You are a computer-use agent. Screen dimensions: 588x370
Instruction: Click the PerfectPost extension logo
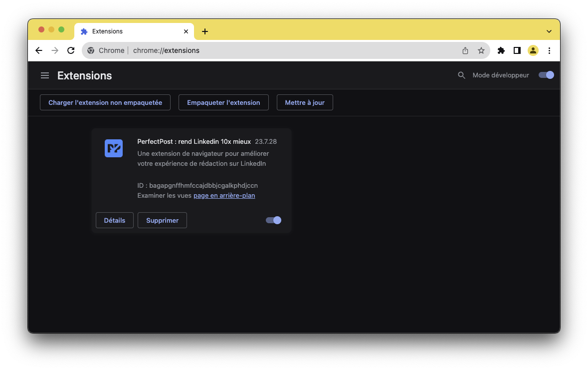click(114, 148)
